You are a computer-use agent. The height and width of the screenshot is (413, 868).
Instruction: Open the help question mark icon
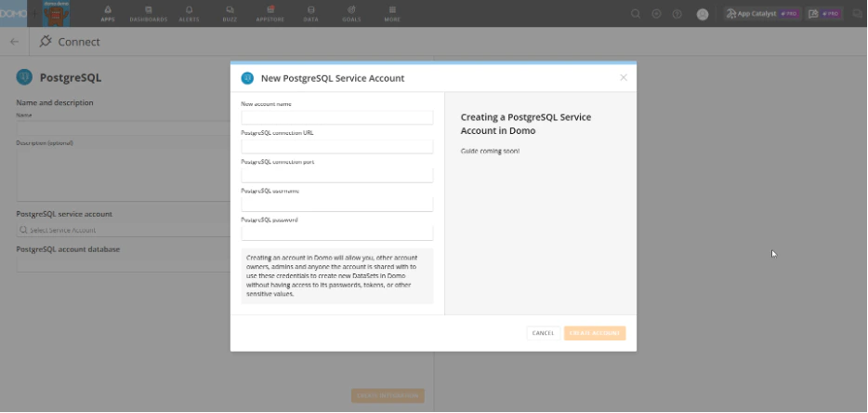pyautogui.click(x=677, y=14)
